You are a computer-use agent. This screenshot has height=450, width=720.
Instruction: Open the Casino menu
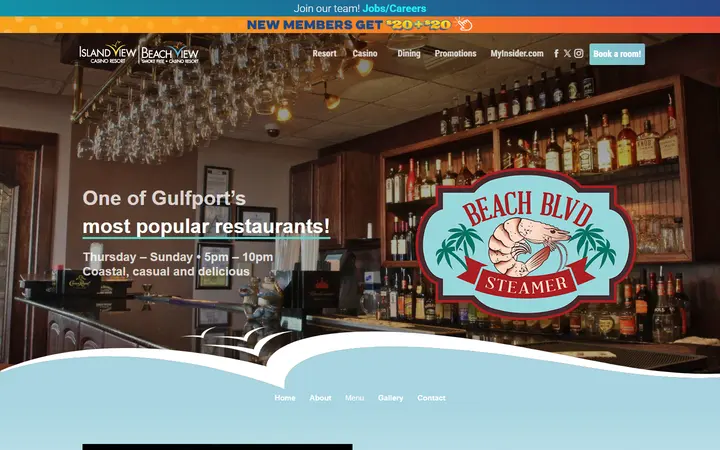(365, 54)
